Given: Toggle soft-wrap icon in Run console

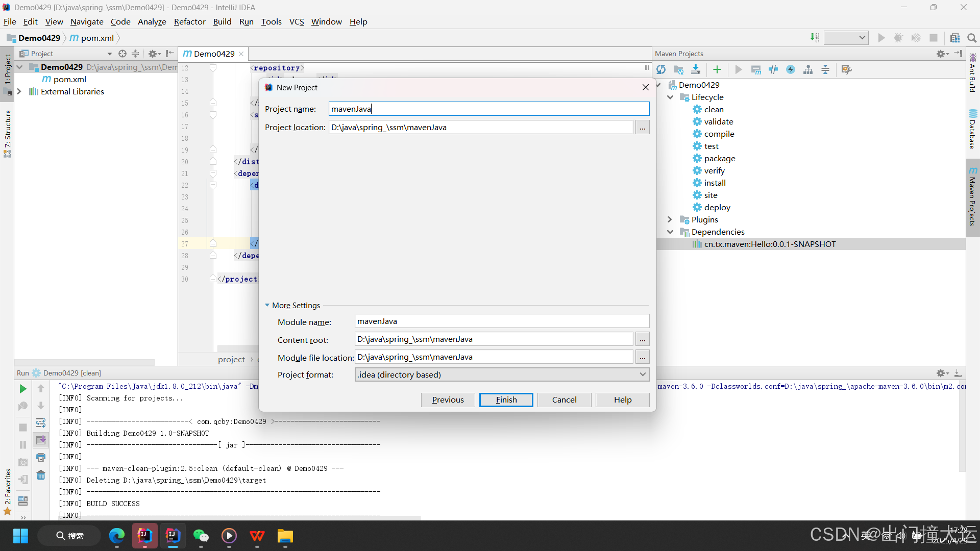Looking at the screenshot, I should click(41, 423).
